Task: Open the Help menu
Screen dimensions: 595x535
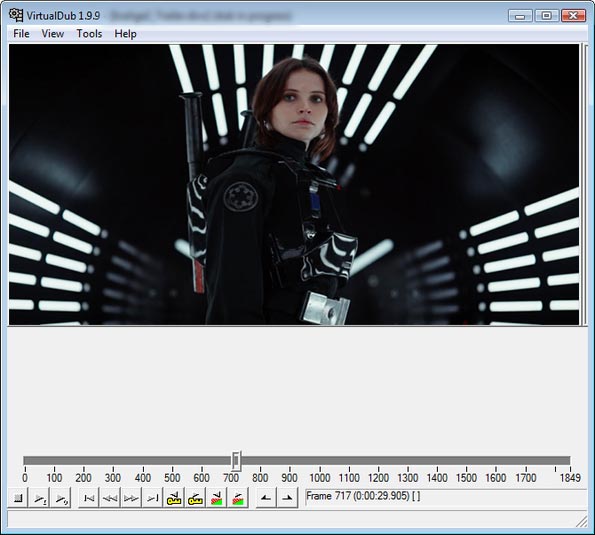Action: coord(126,34)
